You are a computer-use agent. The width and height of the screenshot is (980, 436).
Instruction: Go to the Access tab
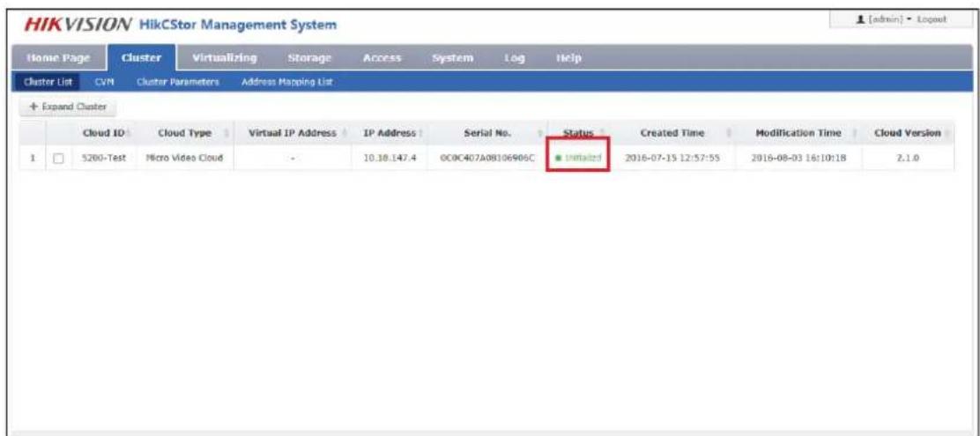[x=382, y=58]
